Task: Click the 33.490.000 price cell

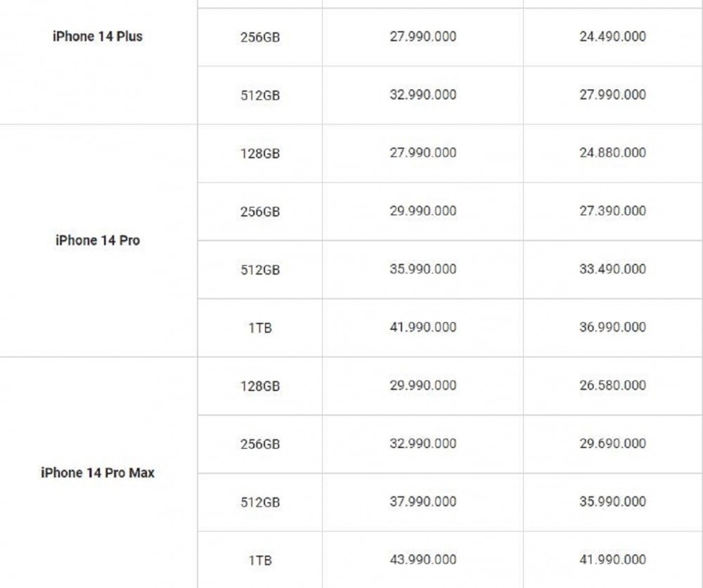Action: [x=612, y=269]
